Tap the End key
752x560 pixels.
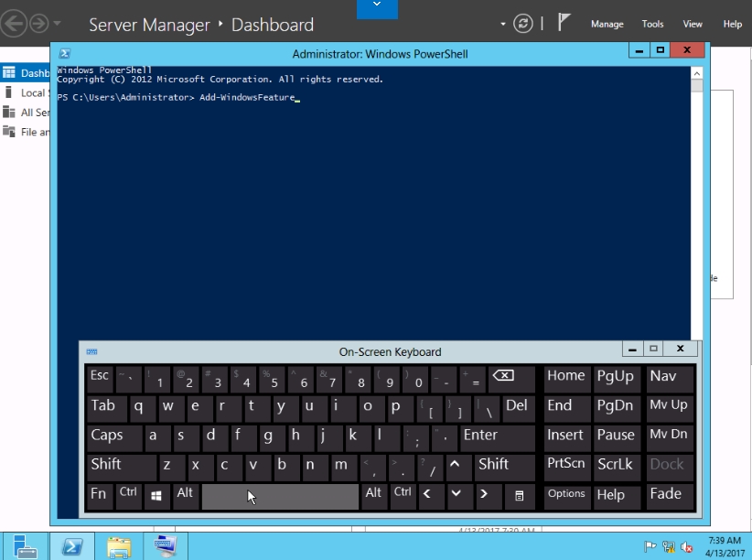567,408
